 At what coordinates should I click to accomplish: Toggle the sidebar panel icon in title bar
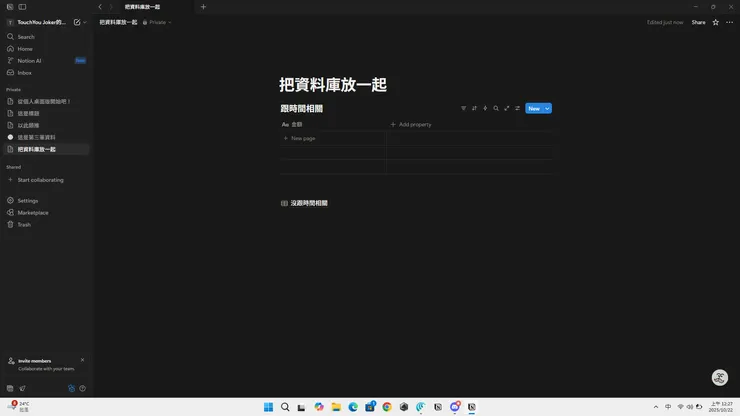pos(22,7)
